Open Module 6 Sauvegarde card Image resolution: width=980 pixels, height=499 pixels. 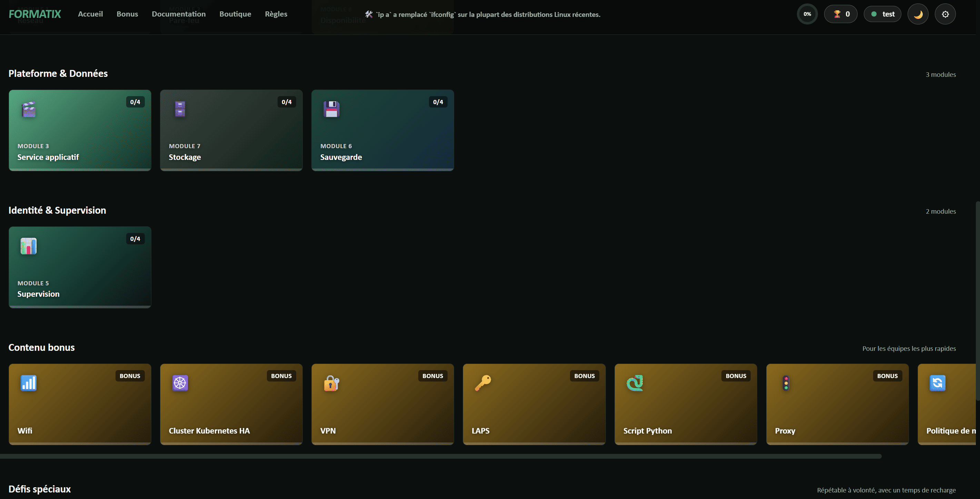click(x=383, y=131)
